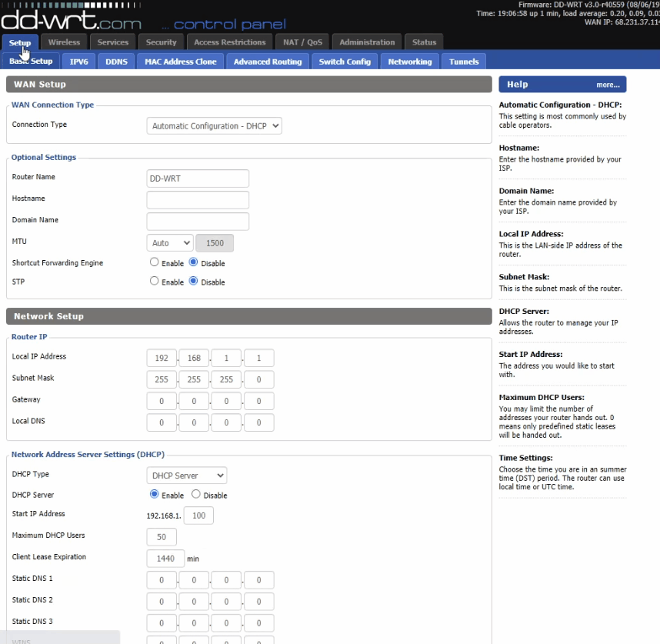Open the DD-WRT logo link

click(71, 20)
